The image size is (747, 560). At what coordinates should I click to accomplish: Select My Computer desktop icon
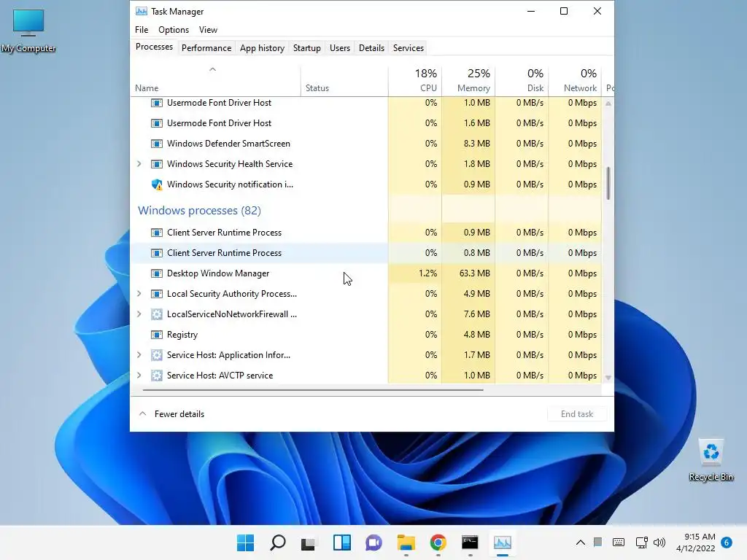pyautogui.click(x=28, y=31)
